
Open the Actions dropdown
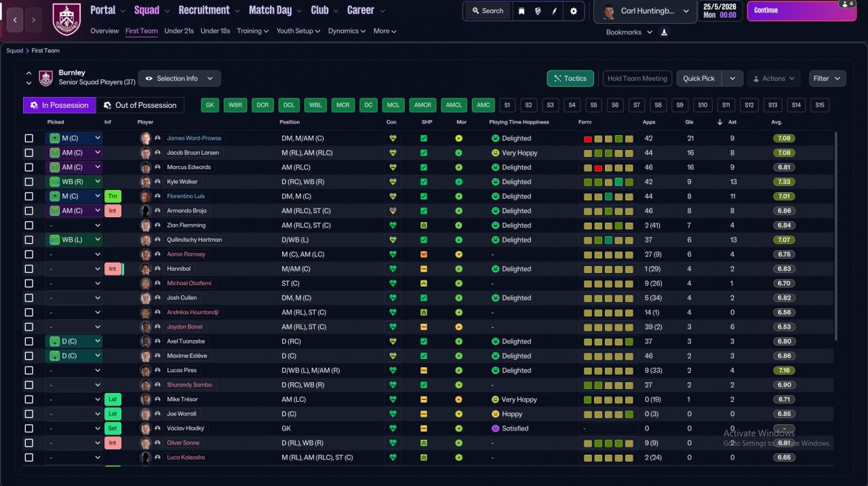click(774, 79)
